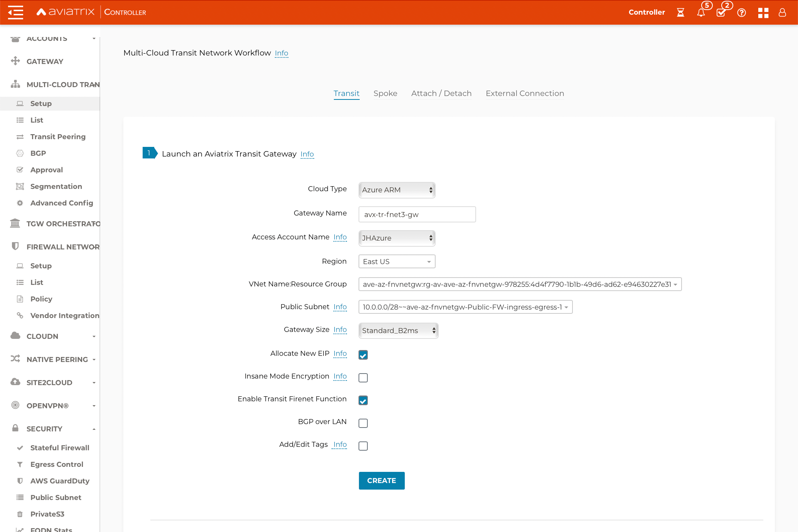Open the notifications bell icon
The height and width of the screenshot is (532, 798).
(701, 12)
